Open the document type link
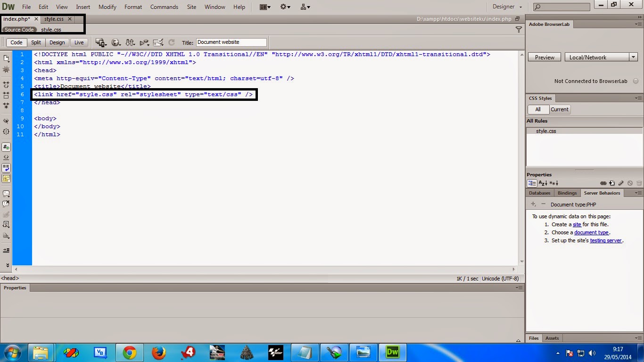Image resolution: width=644 pixels, height=362 pixels. [x=591, y=232]
